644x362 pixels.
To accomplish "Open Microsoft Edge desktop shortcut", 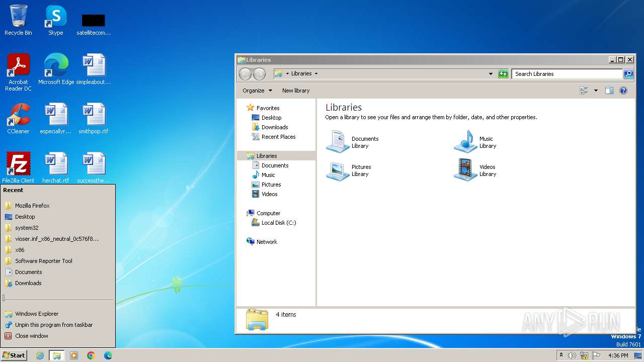I will [x=56, y=69].
